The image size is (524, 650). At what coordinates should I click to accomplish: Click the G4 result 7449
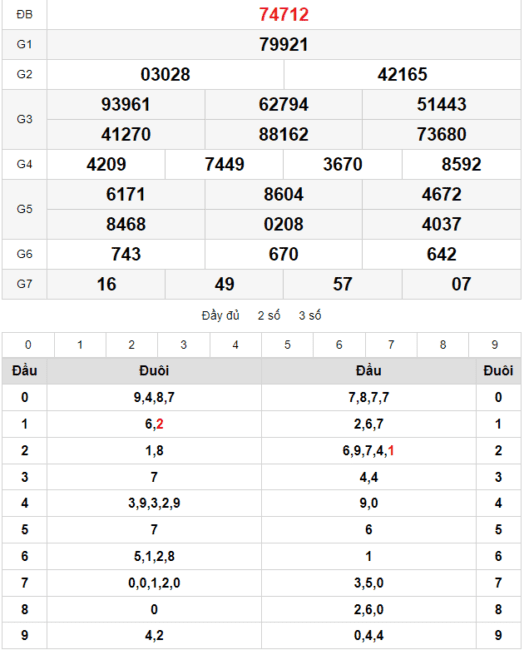(224, 165)
